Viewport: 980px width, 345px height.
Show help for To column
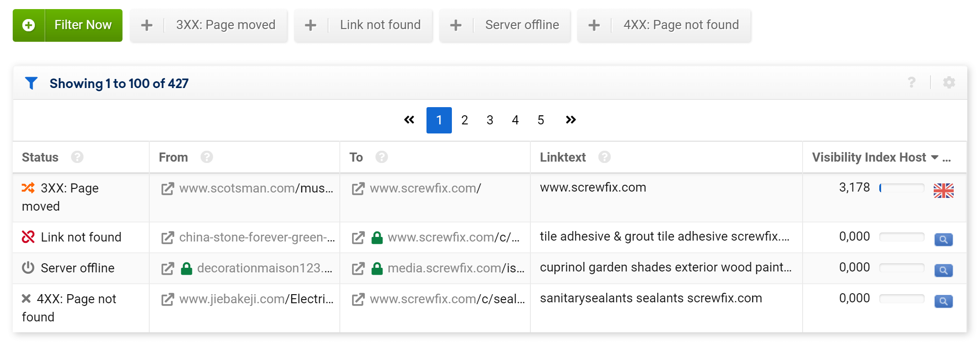382,157
